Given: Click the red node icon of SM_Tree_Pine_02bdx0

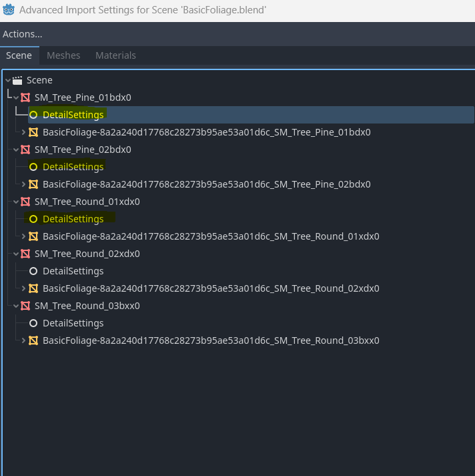Looking at the screenshot, I should pyautogui.click(x=25, y=150).
